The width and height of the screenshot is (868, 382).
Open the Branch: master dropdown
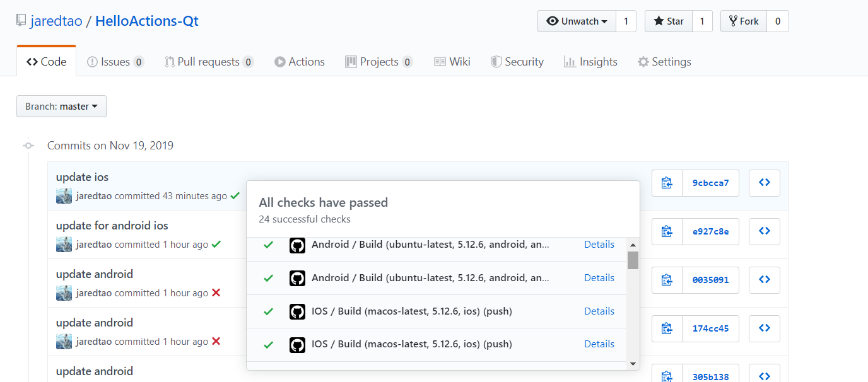coord(61,107)
